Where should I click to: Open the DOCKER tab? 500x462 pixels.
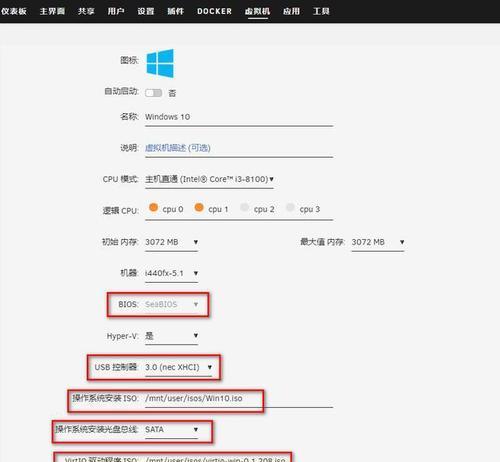click(214, 11)
